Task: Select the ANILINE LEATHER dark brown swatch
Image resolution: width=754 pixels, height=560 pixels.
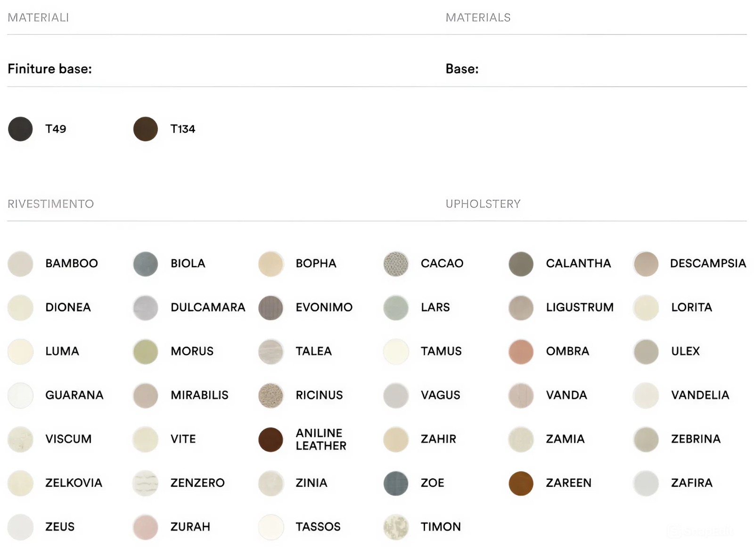Action: point(270,439)
